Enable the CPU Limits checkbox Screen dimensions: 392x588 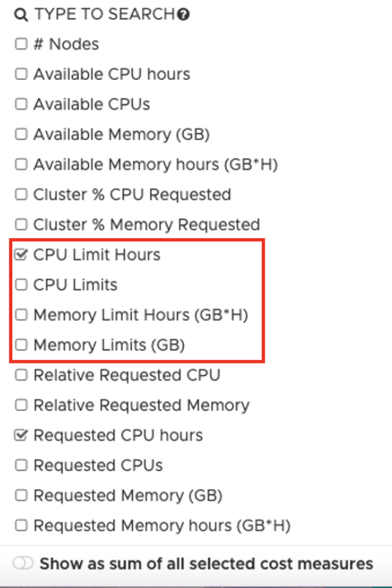tap(21, 285)
